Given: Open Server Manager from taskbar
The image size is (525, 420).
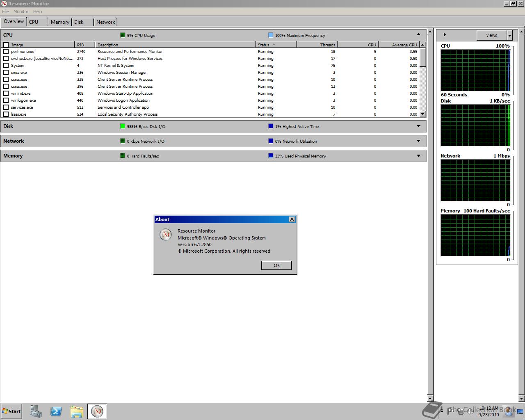Looking at the screenshot, I should [36, 411].
